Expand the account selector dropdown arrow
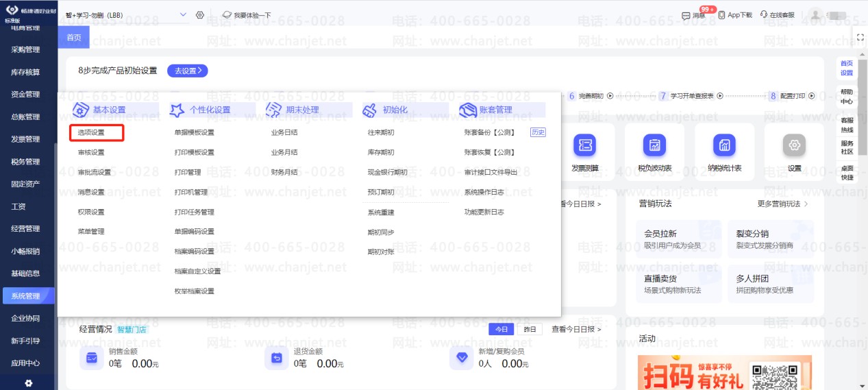Image resolution: width=868 pixels, height=390 pixels. [183, 14]
